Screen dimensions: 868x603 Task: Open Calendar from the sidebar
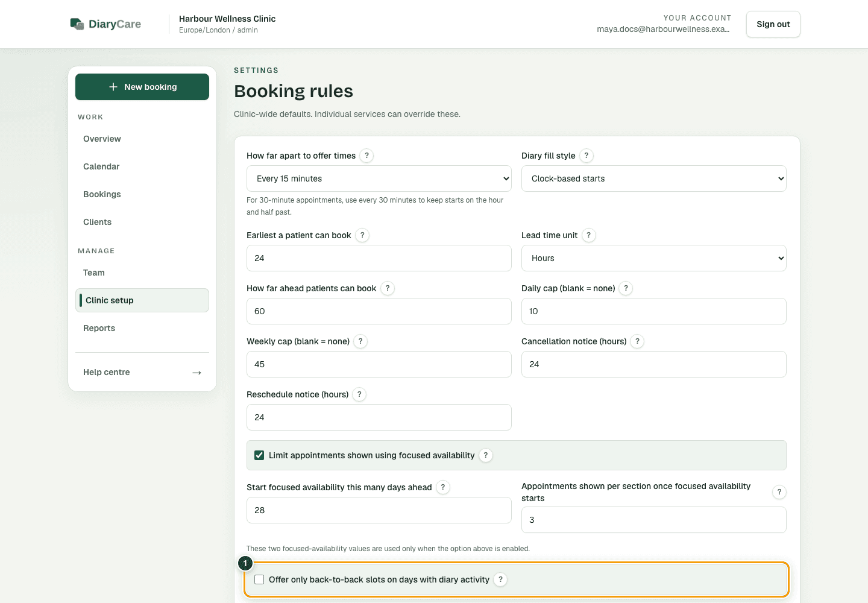[x=142, y=166]
